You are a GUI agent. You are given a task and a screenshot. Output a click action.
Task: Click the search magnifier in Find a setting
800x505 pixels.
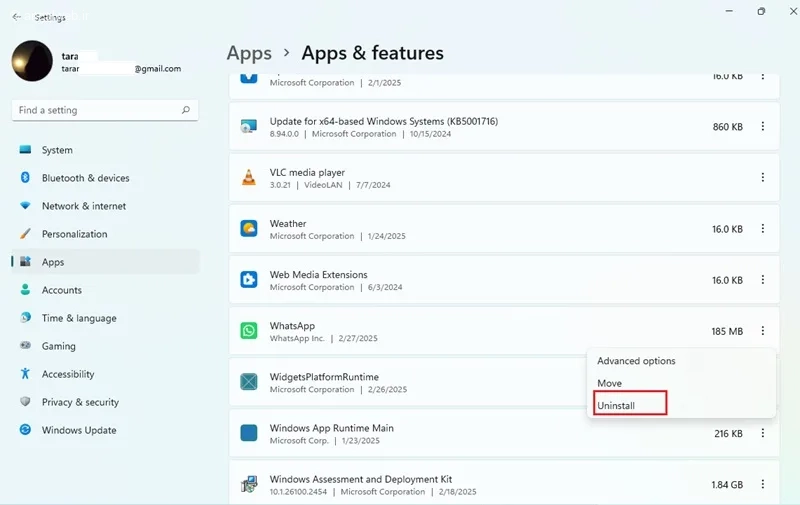point(186,110)
